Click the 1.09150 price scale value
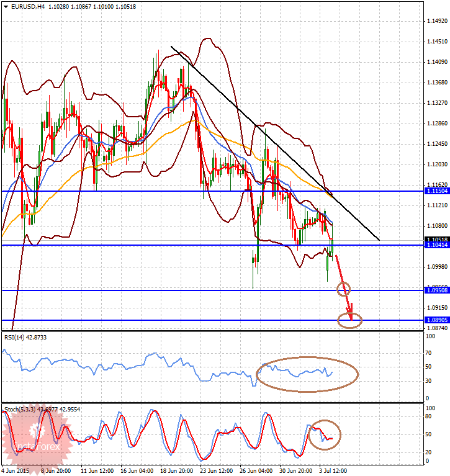The image size is (450, 476). pyautogui.click(x=437, y=308)
